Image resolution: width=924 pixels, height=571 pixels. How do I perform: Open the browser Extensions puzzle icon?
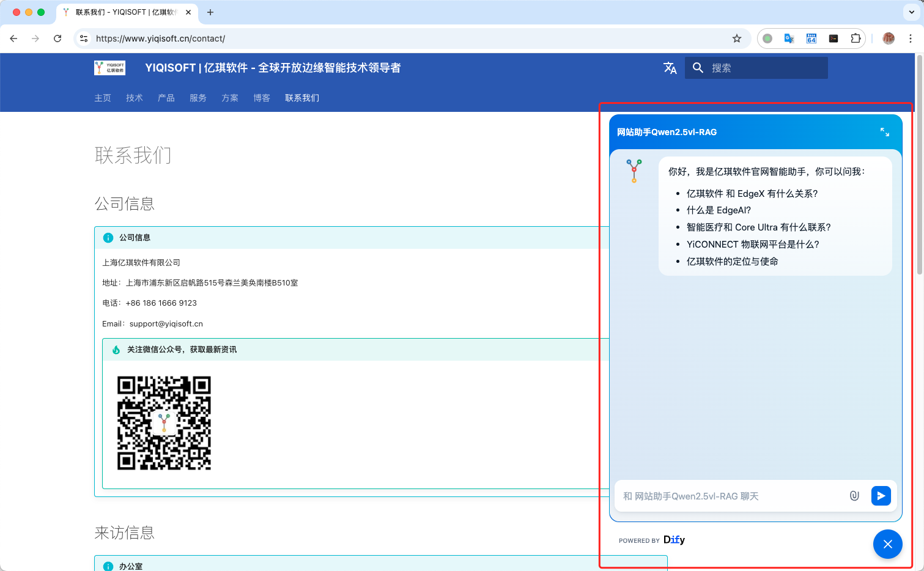point(856,39)
